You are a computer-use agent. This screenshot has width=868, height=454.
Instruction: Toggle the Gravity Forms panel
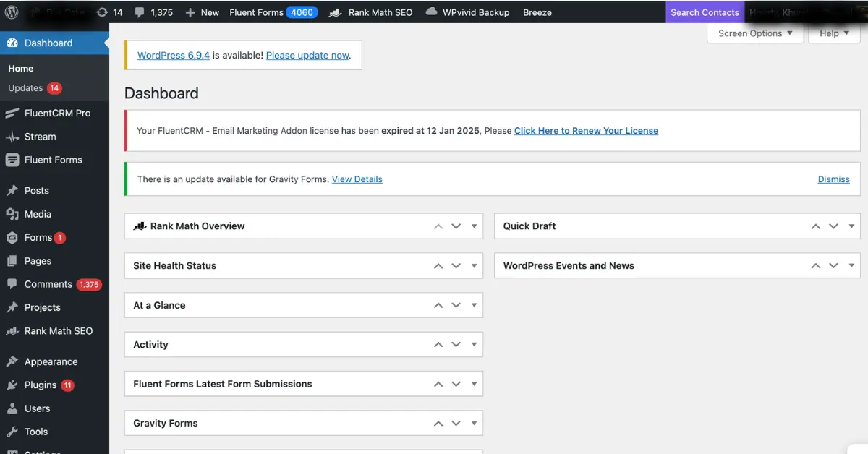pos(475,424)
